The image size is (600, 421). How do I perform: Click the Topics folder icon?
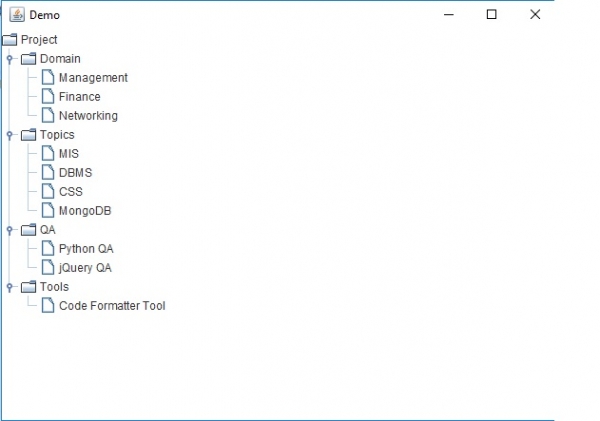pos(29,135)
